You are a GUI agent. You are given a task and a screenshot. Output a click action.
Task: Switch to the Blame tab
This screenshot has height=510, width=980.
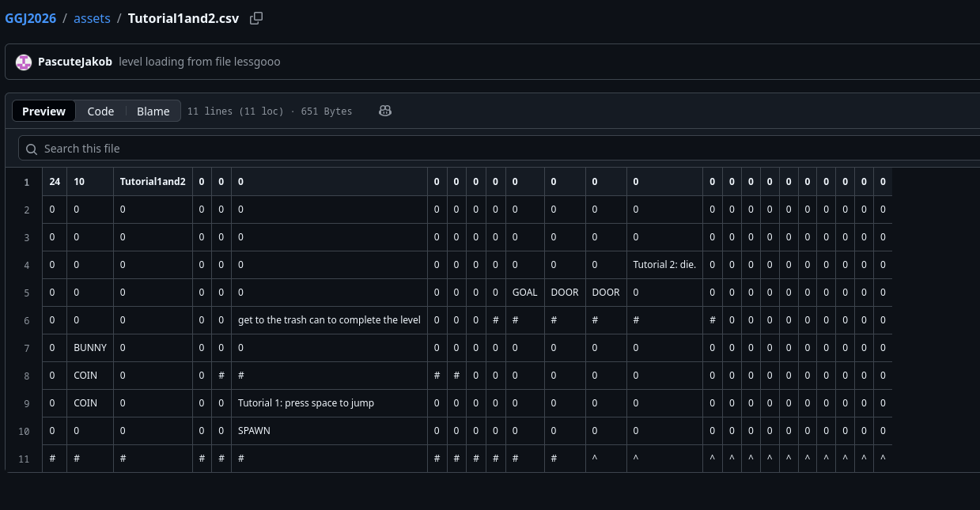pos(153,111)
